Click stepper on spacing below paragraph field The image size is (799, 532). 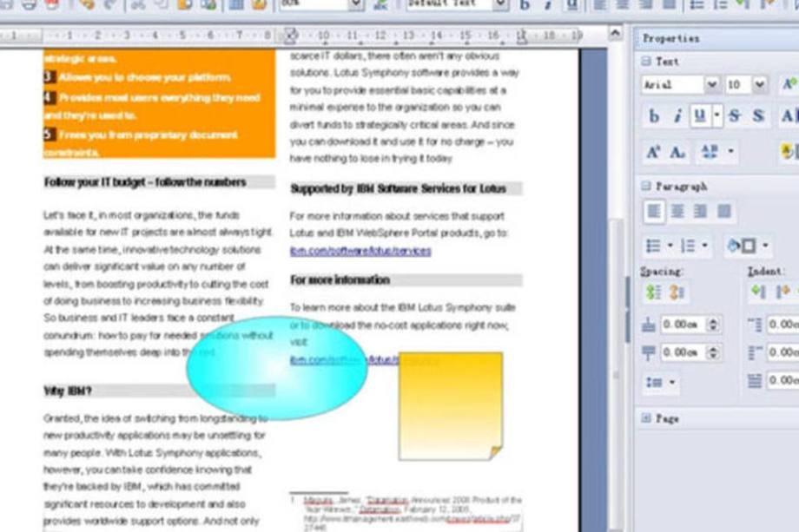[x=713, y=352]
